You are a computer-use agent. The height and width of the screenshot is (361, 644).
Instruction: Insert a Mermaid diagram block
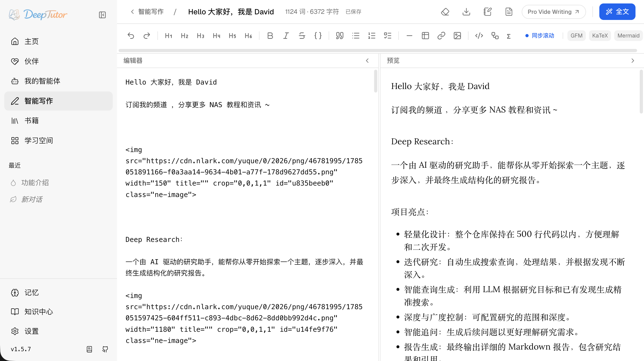tap(495, 36)
